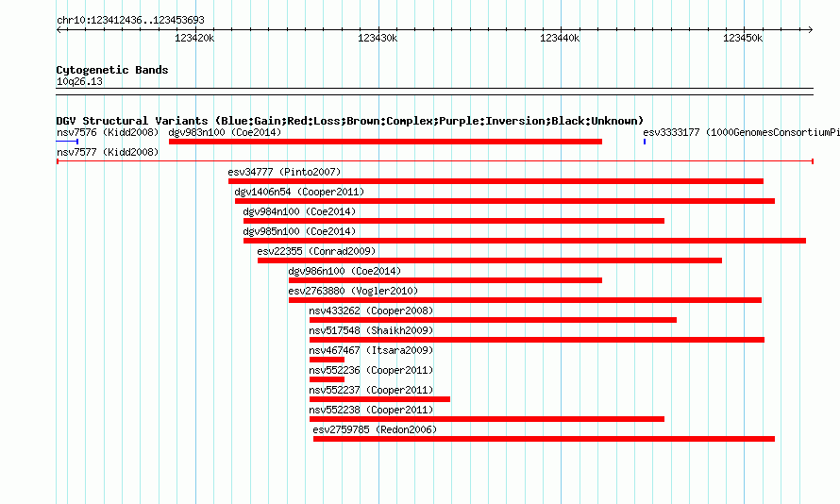
Task: Click the chr10:123412436..123453693 coordinates text
Action: (x=130, y=20)
